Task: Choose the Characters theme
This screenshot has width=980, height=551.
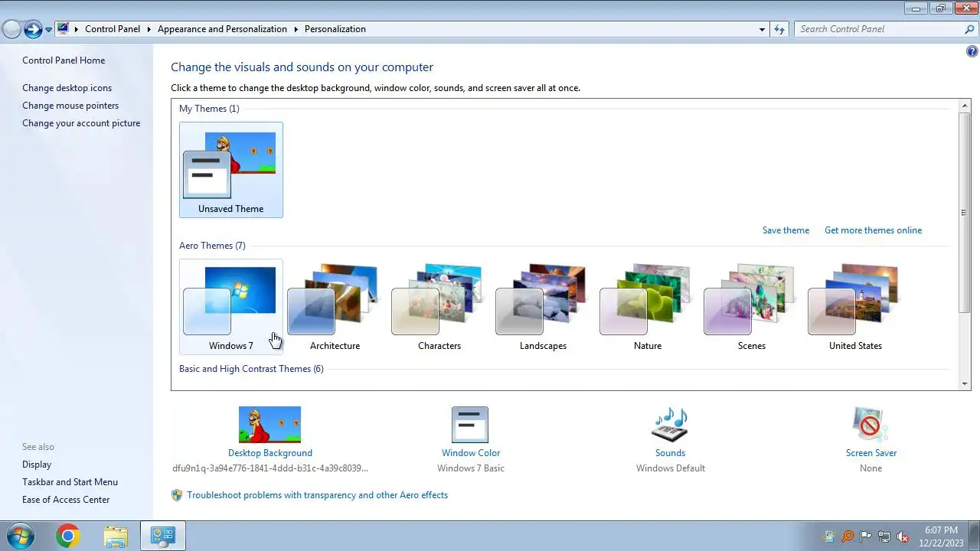Action: (x=439, y=307)
